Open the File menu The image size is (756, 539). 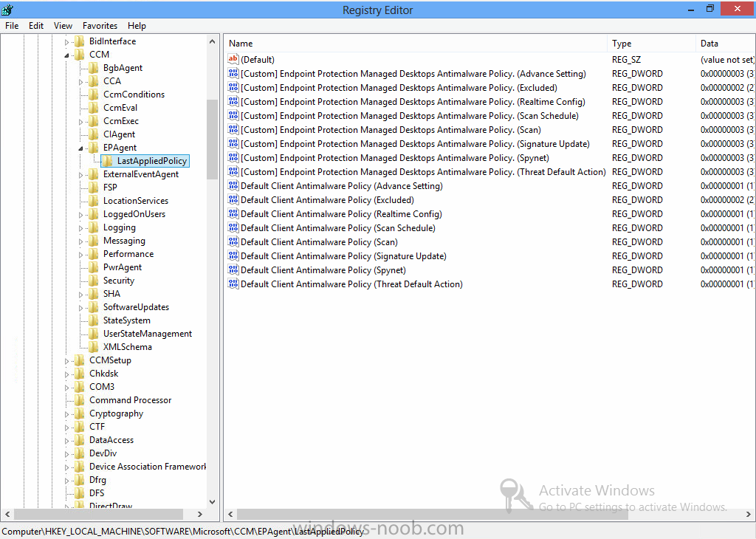point(12,26)
